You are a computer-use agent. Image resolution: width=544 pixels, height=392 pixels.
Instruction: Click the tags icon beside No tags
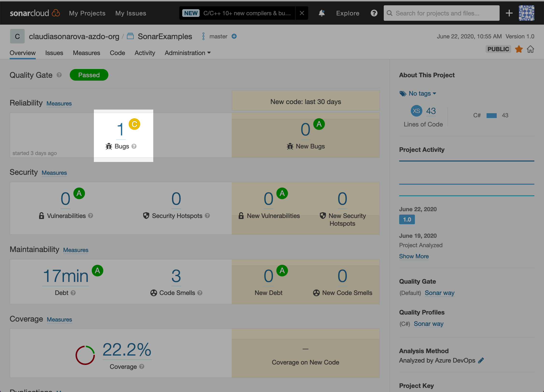pos(403,94)
